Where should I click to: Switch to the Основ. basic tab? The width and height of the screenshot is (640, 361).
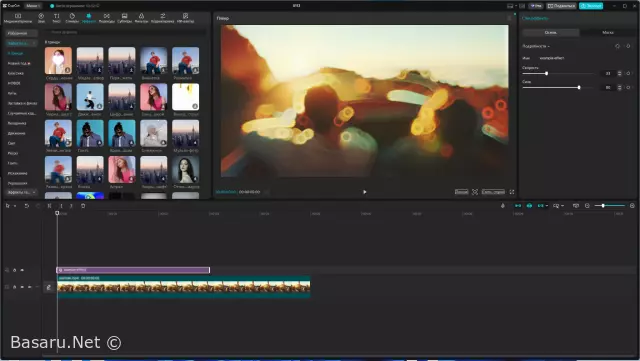551,32
